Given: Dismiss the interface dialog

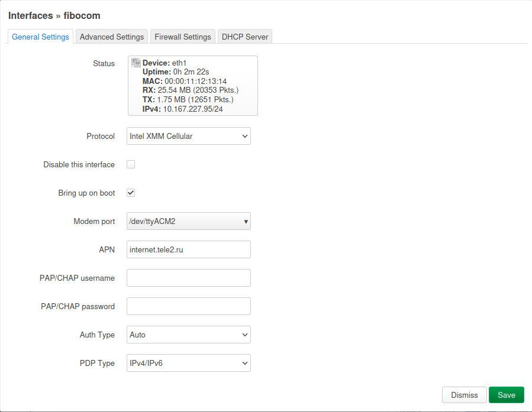Looking at the screenshot, I should (x=464, y=395).
